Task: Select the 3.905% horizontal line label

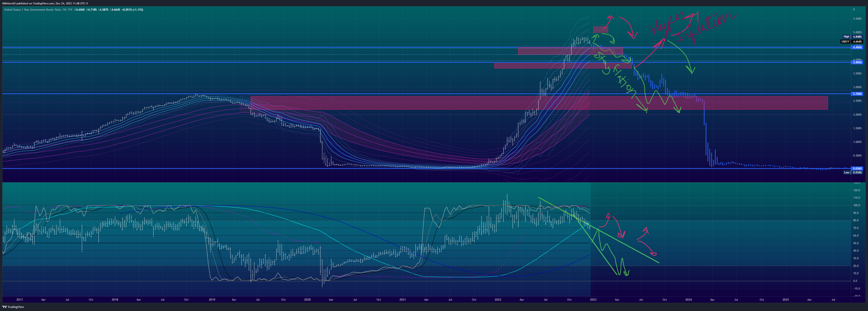Action: click(857, 62)
